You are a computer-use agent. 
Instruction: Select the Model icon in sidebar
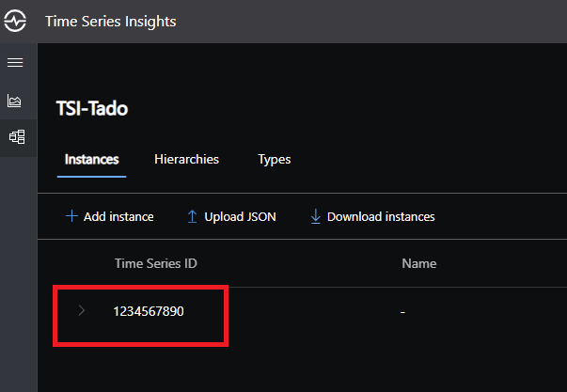pyautogui.click(x=17, y=137)
